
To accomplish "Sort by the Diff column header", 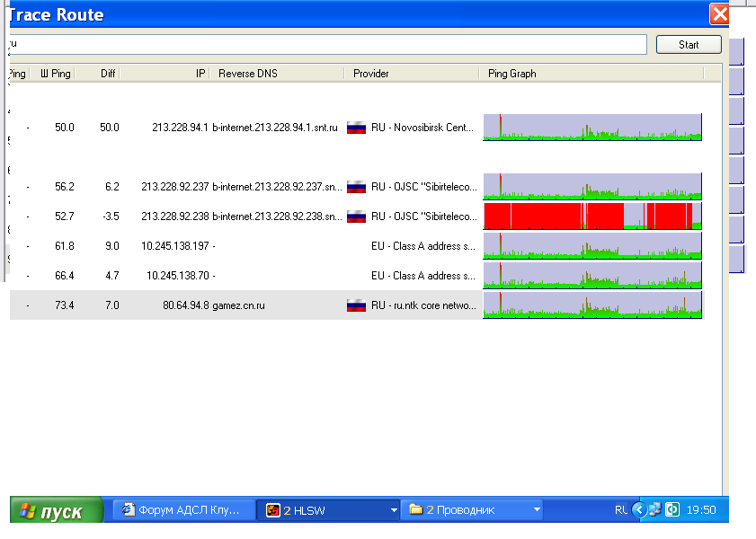I will tap(99, 74).
